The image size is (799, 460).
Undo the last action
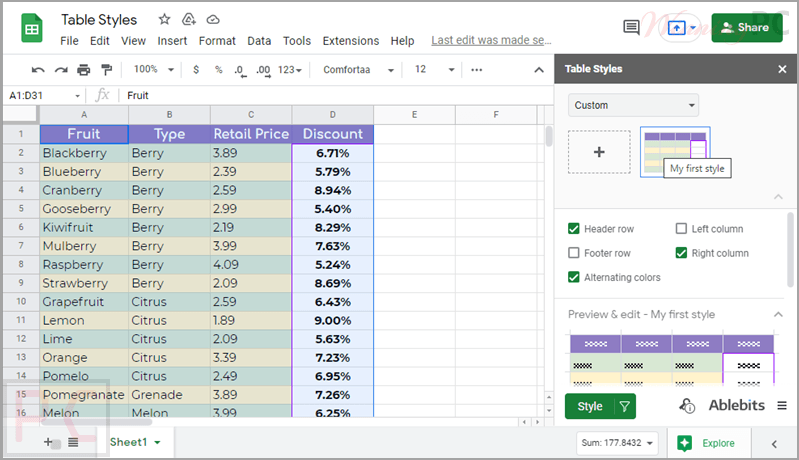(x=38, y=70)
